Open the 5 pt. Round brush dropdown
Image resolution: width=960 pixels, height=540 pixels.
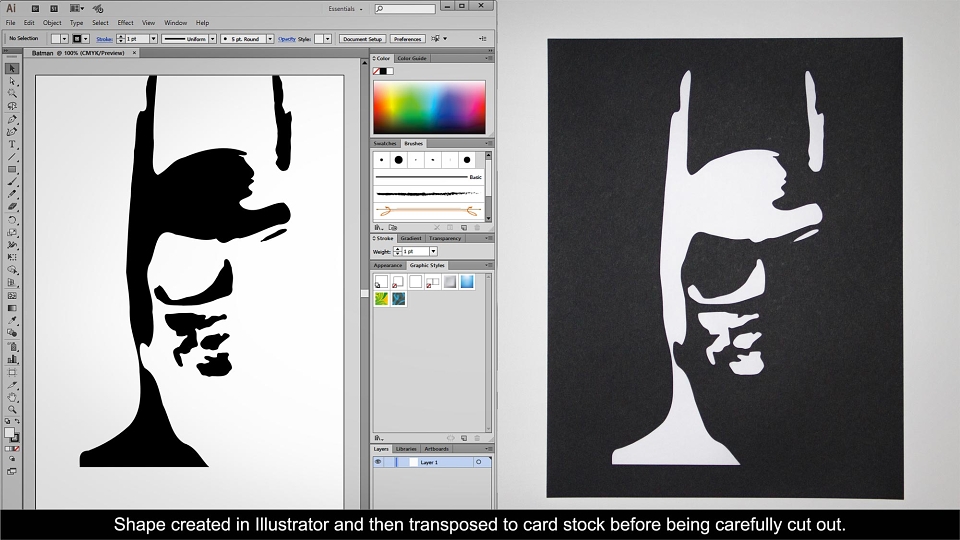270,39
